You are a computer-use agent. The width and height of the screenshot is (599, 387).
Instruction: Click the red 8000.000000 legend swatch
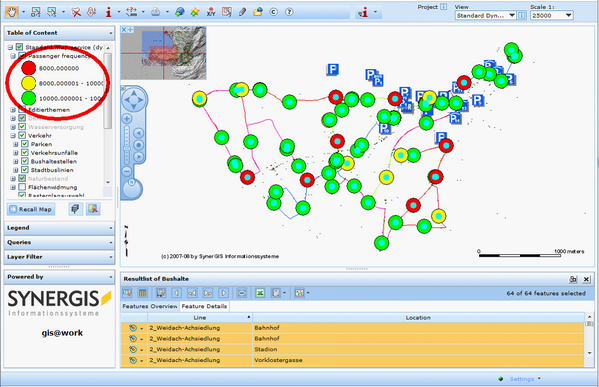(x=29, y=68)
